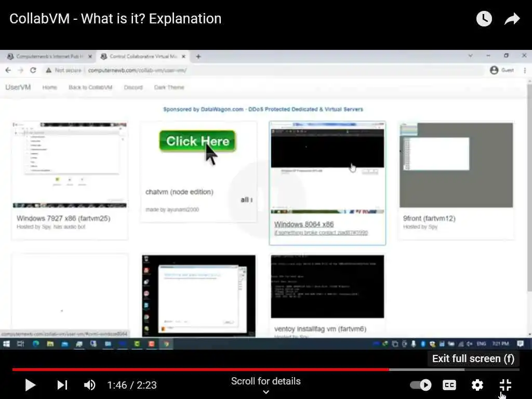532x399 pixels.
Task: Click the Bluetooth tray icon
Action: pos(423,344)
